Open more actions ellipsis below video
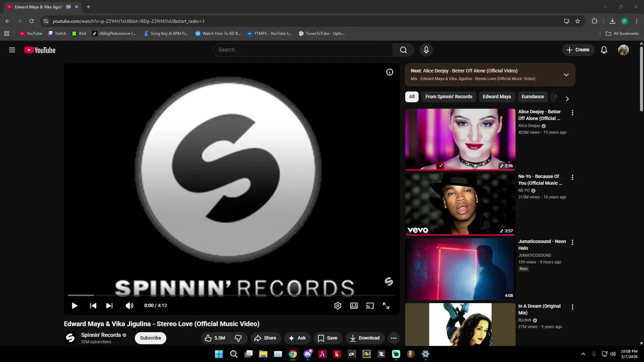Viewport: 644px width, 362px height. pos(393,338)
